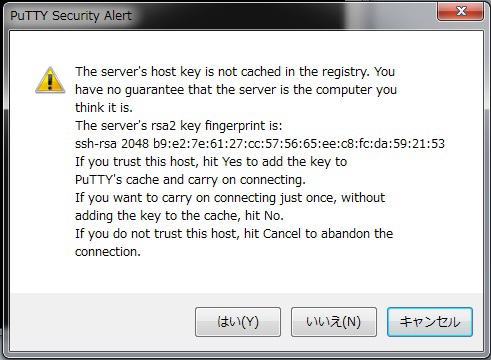Click the "ssh-rsa 2048" key type text
Screen dimensions: 491x360
tap(112, 144)
